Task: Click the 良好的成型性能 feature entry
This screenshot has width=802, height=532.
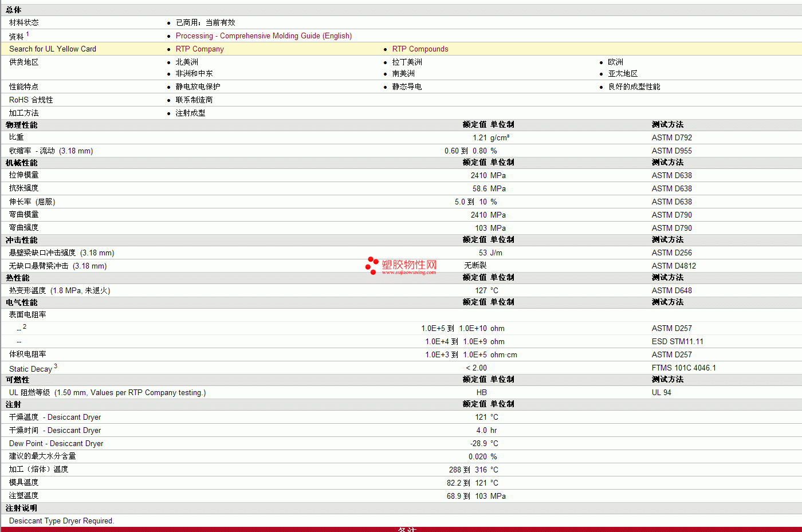Action: click(634, 86)
